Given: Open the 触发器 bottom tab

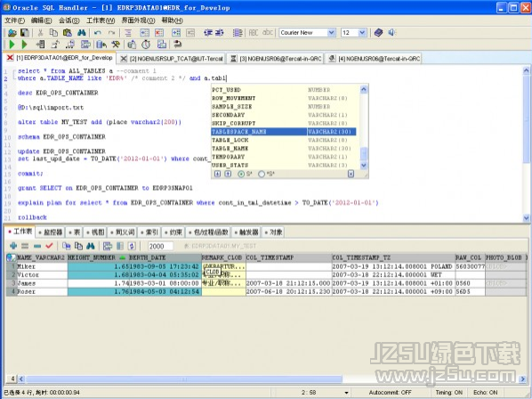Looking at the screenshot, I should [246, 232].
